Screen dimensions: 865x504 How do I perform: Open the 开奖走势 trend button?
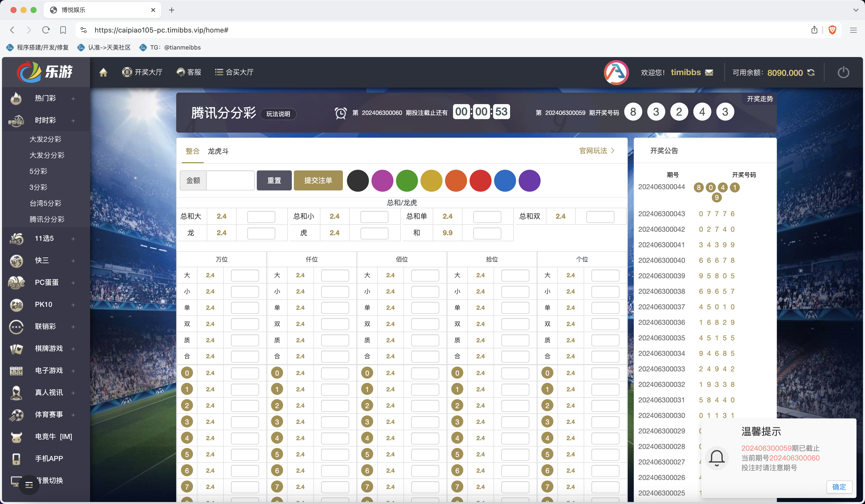click(x=760, y=99)
